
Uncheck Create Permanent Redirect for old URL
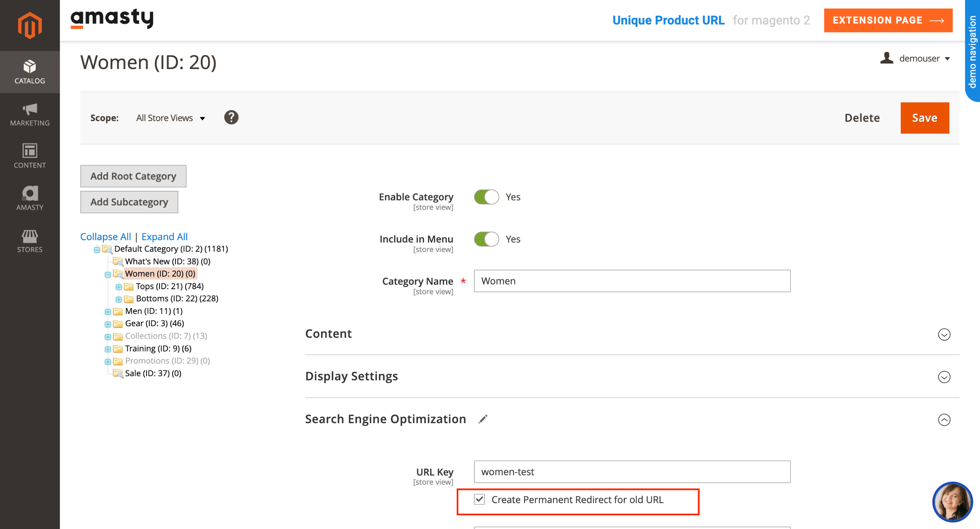tap(479, 499)
